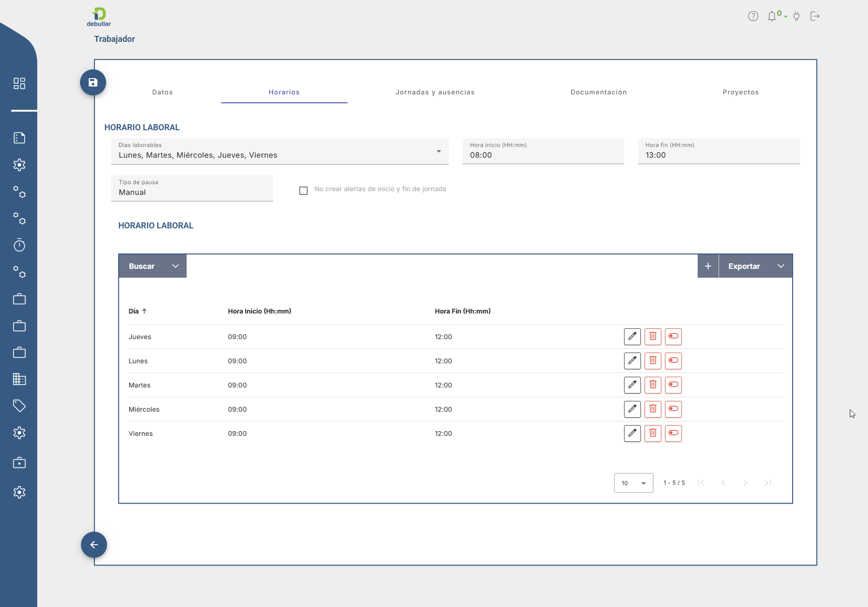Click the Exportar button
This screenshot has width=868, height=607.
pos(744,266)
